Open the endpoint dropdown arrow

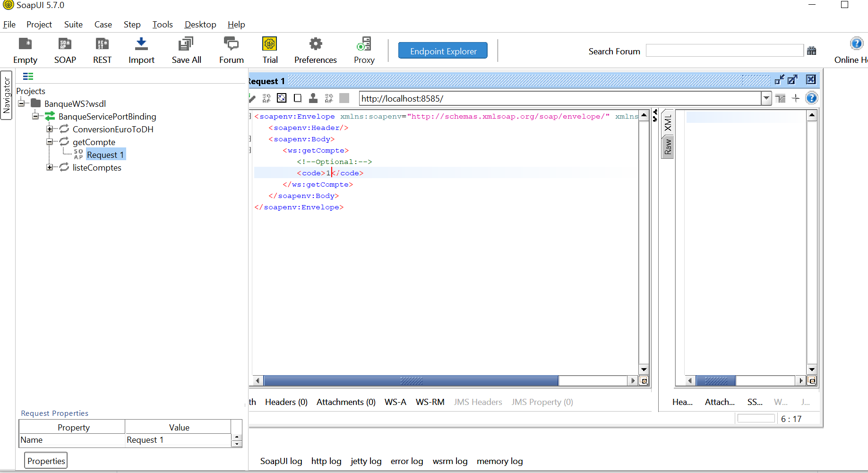coord(766,98)
